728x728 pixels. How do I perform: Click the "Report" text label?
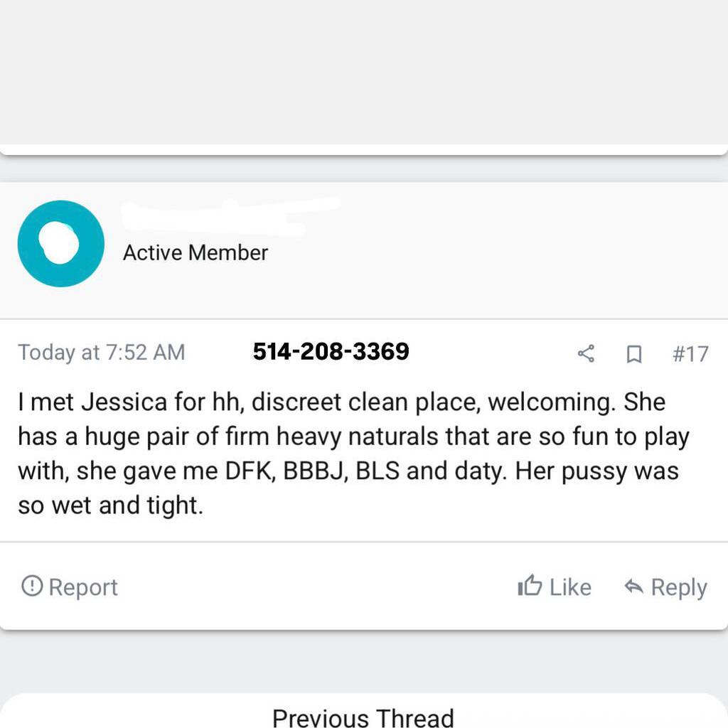(83, 587)
